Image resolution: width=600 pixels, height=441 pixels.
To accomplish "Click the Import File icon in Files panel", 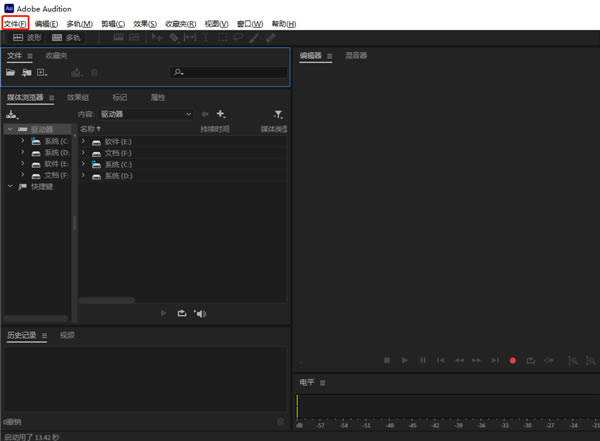I will [26, 73].
